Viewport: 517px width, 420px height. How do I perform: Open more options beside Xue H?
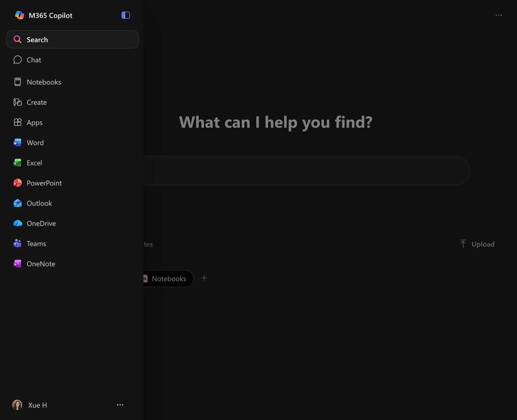(120, 405)
